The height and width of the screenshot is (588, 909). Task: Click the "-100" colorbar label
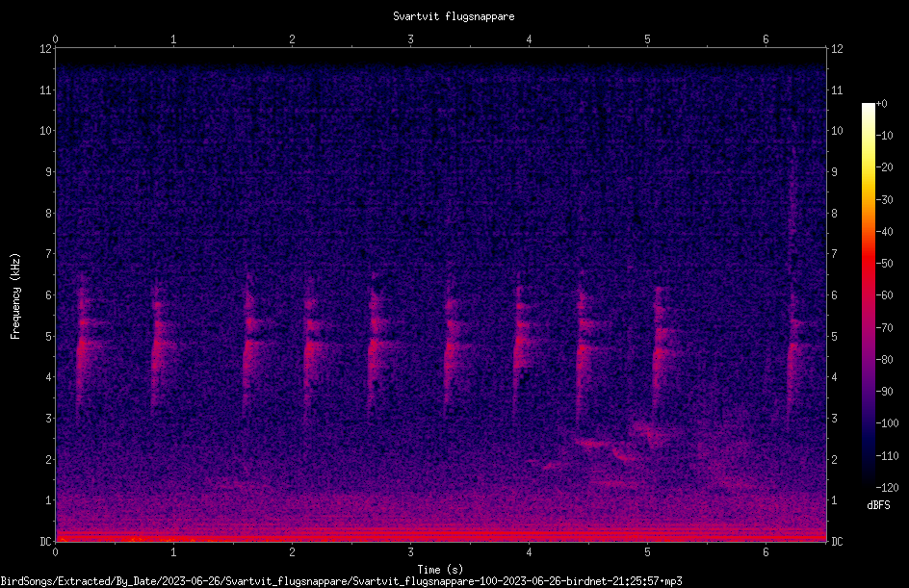tap(887, 423)
